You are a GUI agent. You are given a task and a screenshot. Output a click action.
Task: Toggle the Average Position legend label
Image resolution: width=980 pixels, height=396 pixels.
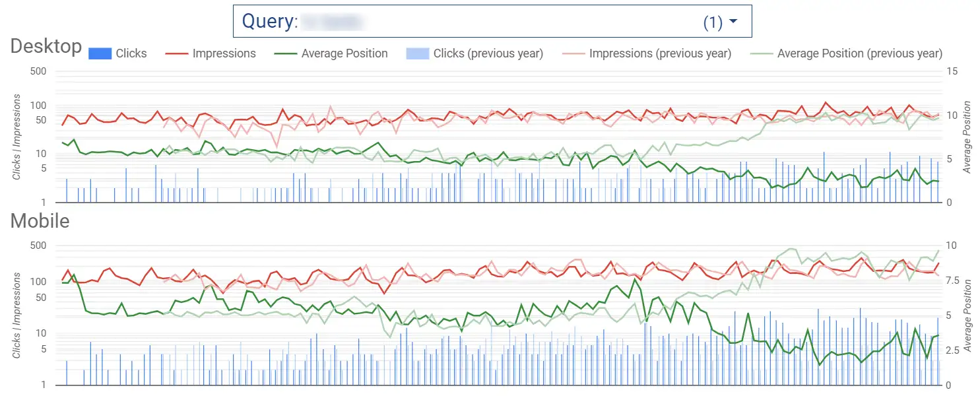click(x=344, y=53)
